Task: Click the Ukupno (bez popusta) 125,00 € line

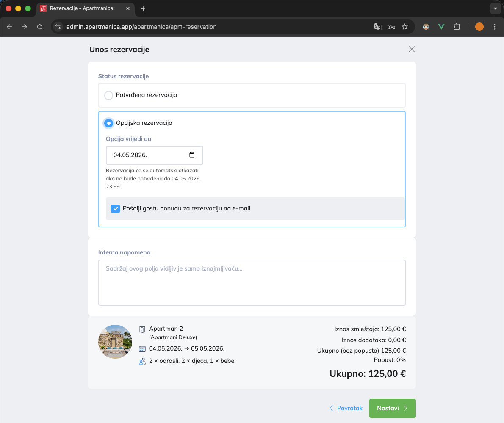Action: (x=361, y=351)
